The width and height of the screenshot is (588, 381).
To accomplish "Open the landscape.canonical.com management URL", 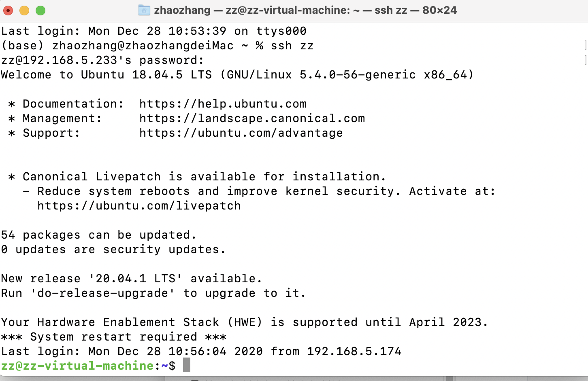I will click(x=252, y=119).
